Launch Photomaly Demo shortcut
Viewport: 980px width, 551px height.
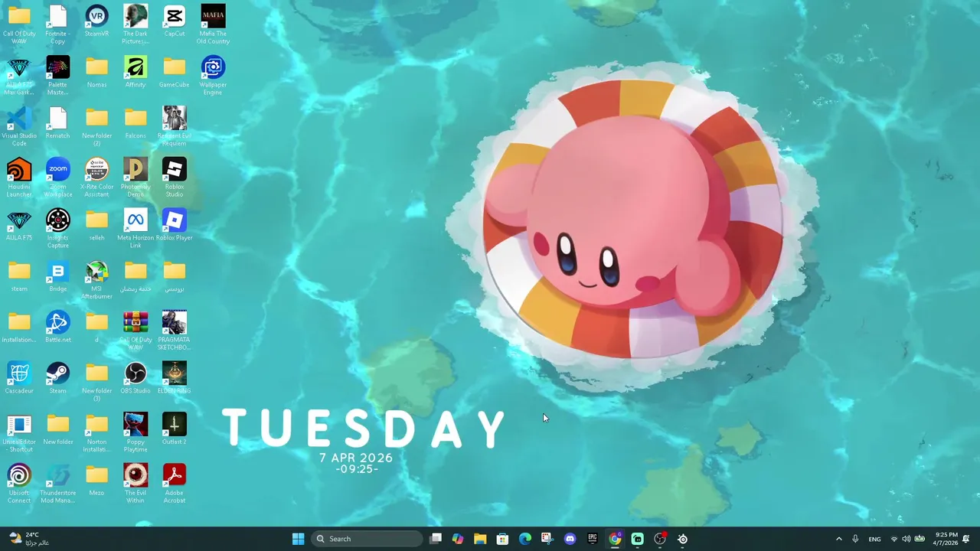click(136, 178)
